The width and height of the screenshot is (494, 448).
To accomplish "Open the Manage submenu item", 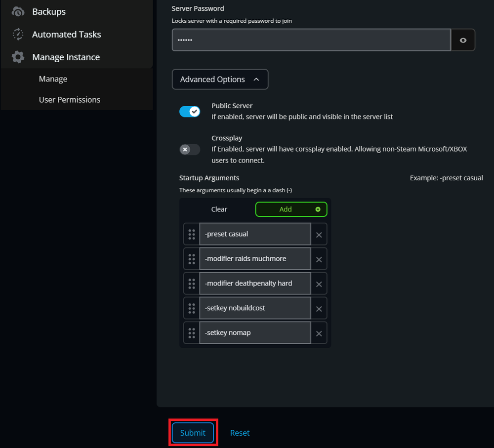I will click(53, 79).
